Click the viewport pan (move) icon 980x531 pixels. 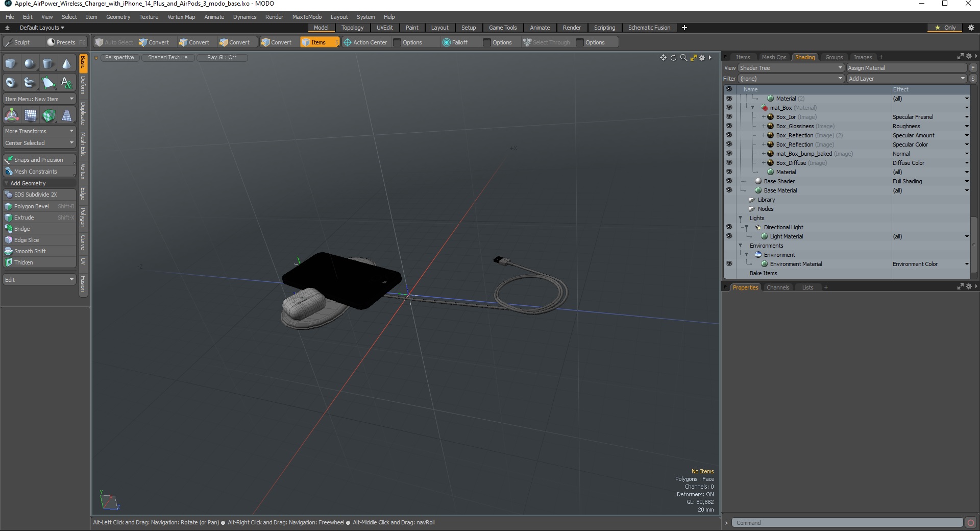(663, 58)
